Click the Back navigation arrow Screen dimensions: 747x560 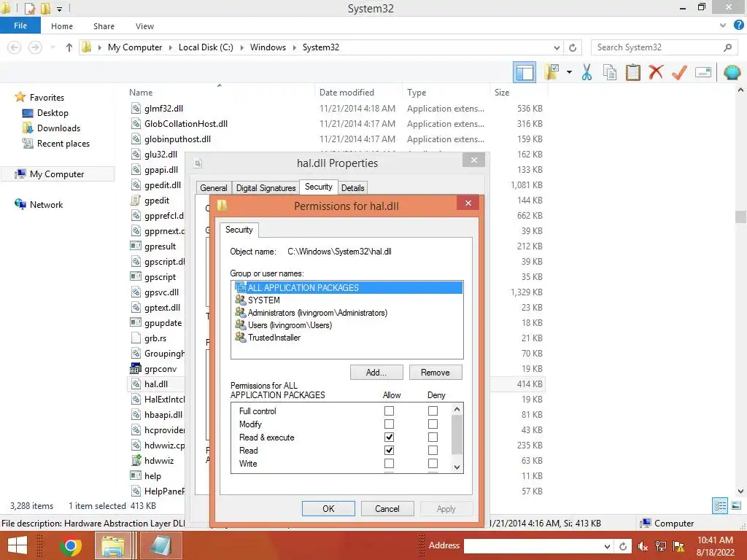[x=15, y=47]
